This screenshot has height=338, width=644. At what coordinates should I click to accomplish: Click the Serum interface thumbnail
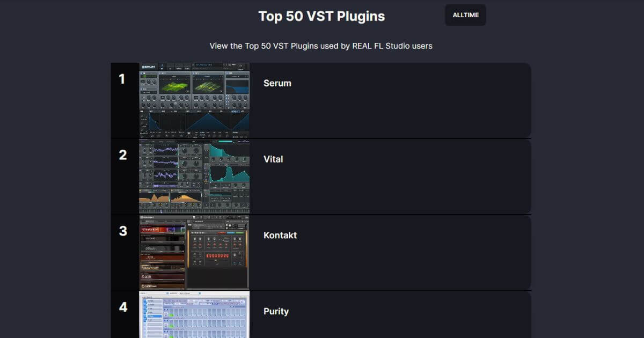pyautogui.click(x=194, y=100)
